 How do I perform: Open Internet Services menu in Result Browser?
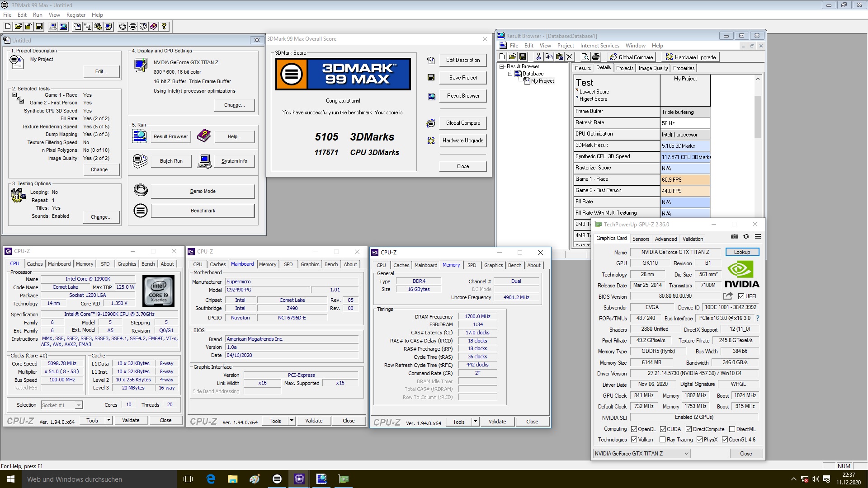click(599, 46)
